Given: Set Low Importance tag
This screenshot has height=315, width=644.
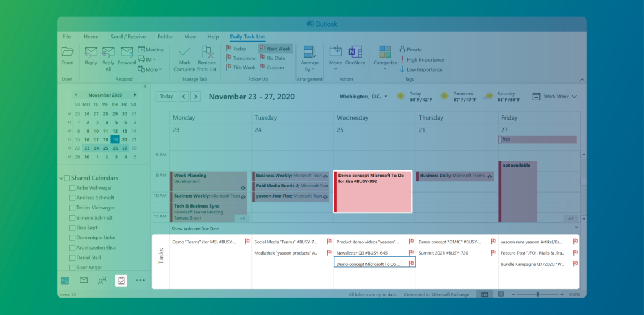Looking at the screenshot, I should [x=421, y=69].
